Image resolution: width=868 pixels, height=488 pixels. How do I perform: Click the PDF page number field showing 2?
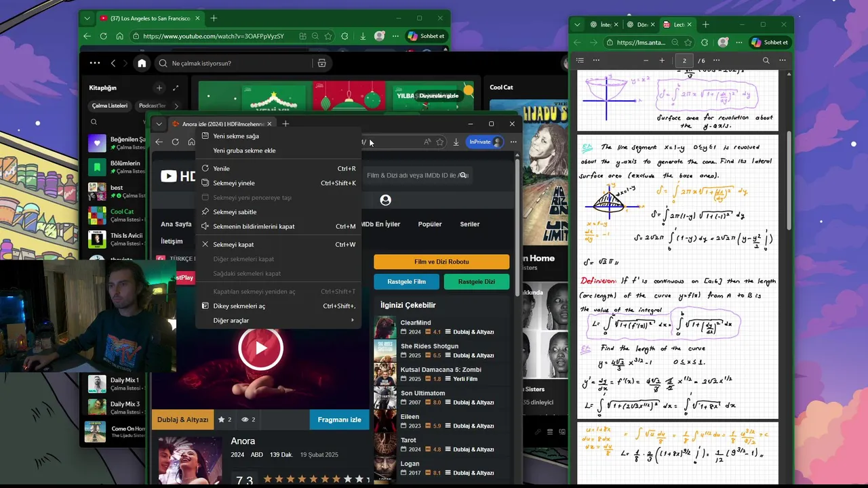[x=684, y=60]
